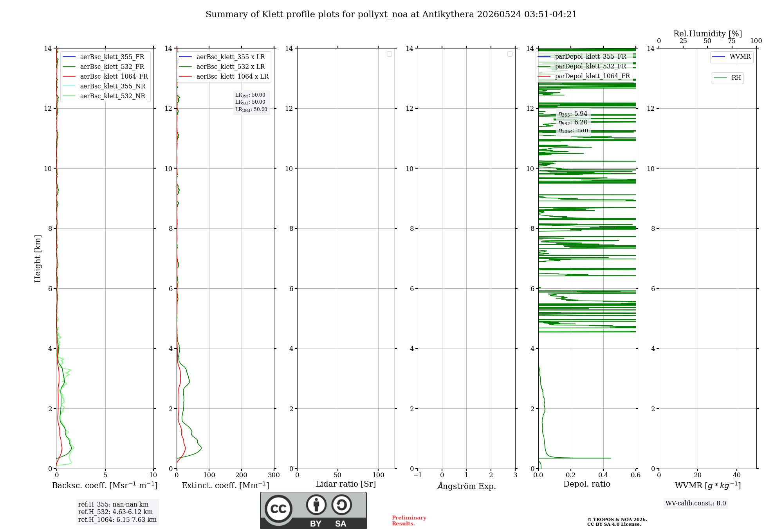
Task: Click the ref.H_1064: 6.15-7.63 km text
Action: [x=117, y=520]
